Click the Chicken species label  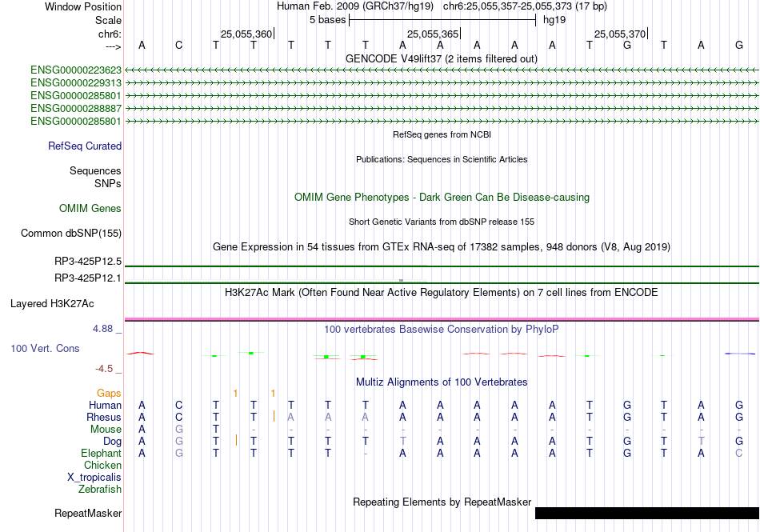(x=102, y=465)
